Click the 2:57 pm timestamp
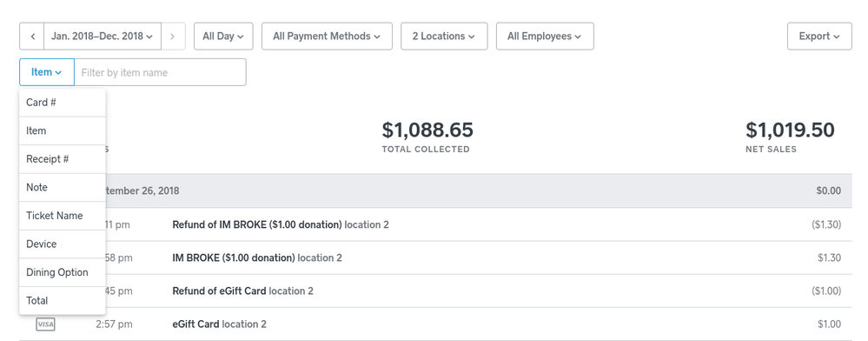Screen dimensions: 868x341 [x=114, y=324]
